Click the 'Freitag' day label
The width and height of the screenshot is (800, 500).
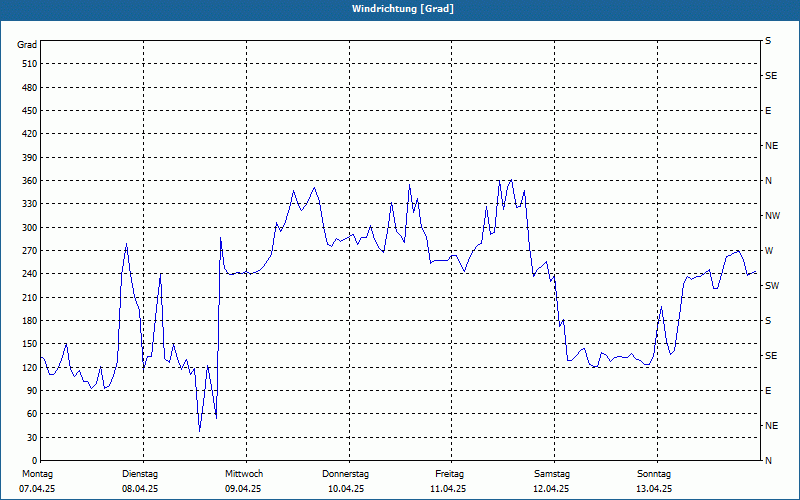pyautogui.click(x=449, y=474)
